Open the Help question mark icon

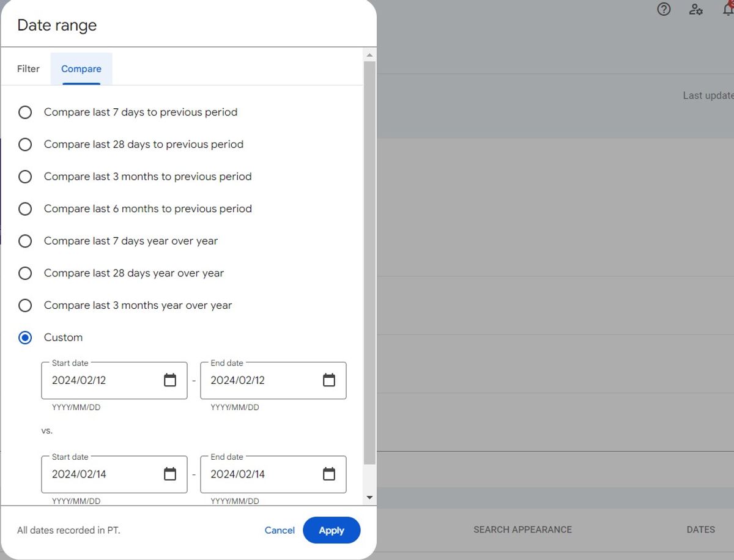pyautogui.click(x=664, y=9)
